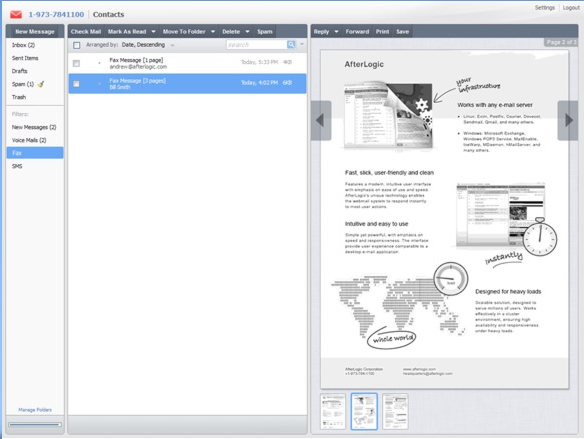Apply the Voice Mails (2) filter
This screenshot has width=584, height=439.
point(29,140)
